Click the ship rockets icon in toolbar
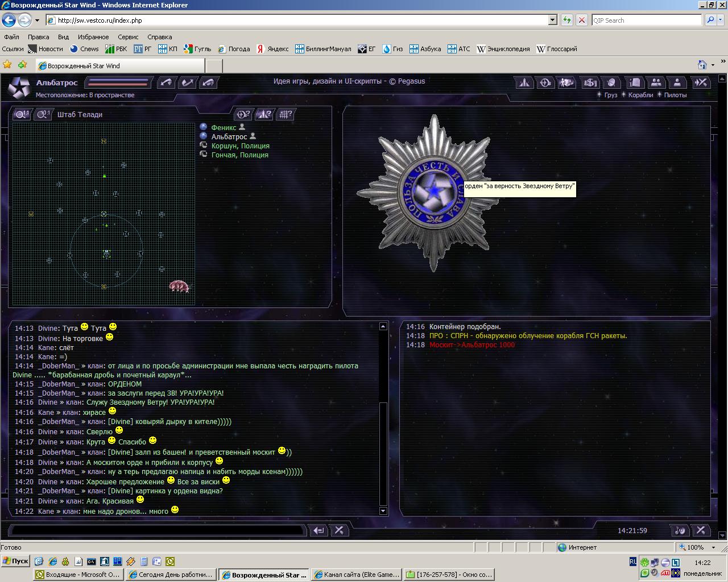This screenshot has height=582, width=728. 524,82
